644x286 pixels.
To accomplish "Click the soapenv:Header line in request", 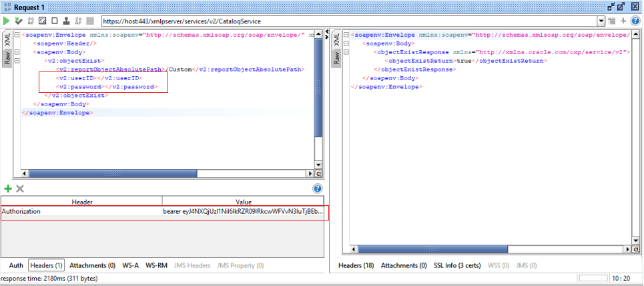I will pyautogui.click(x=65, y=43).
